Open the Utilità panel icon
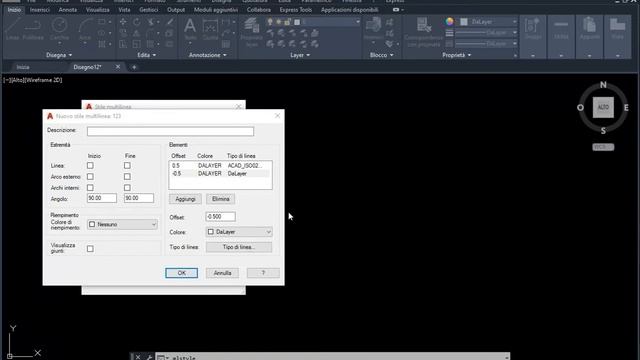The height and width of the screenshot is (360, 640). click(561, 28)
